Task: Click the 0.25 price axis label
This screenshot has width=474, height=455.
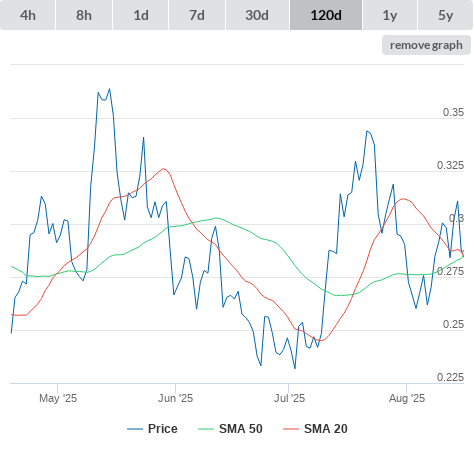Action: pyautogui.click(x=453, y=324)
